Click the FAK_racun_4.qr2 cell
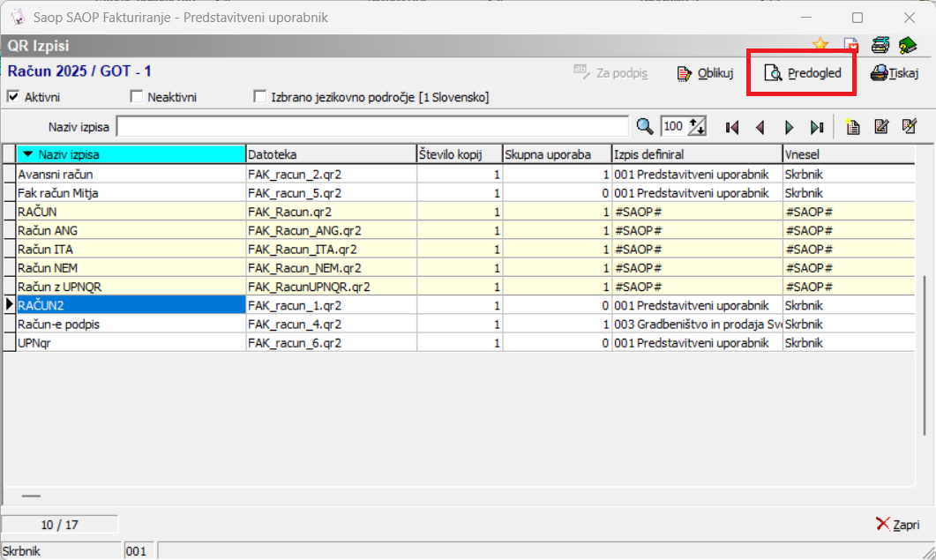This screenshot has height=560, width=936. tap(332, 325)
